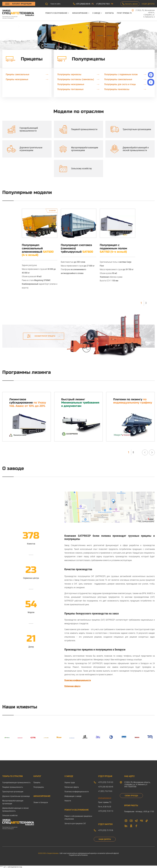The image size is (157, 868).
Task: Click the waste container icon 'Мусороперерабатывающим'
Action: point(63,149)
